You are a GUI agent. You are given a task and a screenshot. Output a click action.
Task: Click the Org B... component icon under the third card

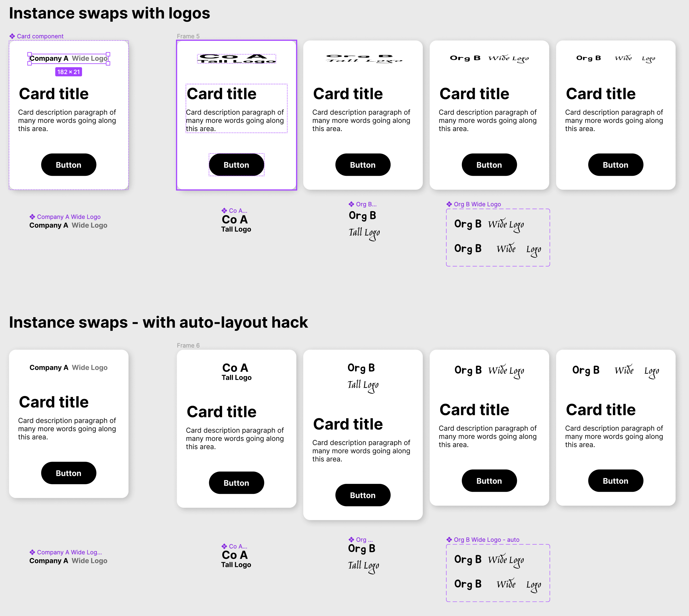pos(351,204)
